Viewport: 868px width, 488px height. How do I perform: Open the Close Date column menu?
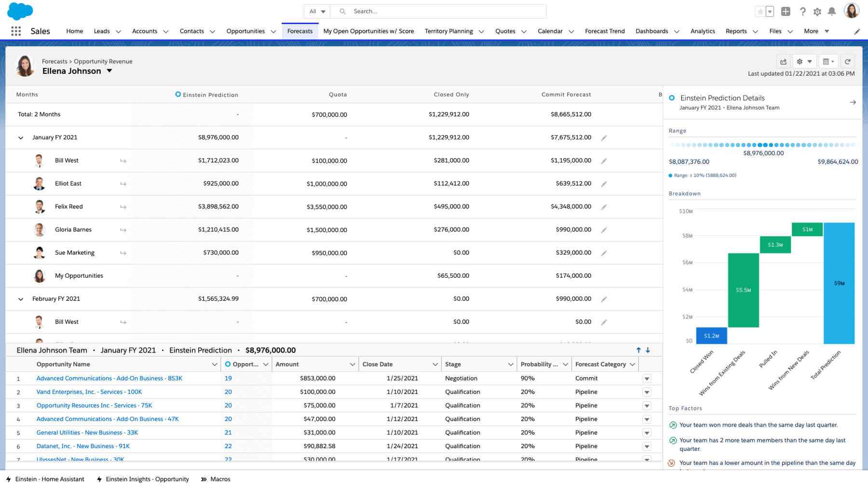[435, 365]
